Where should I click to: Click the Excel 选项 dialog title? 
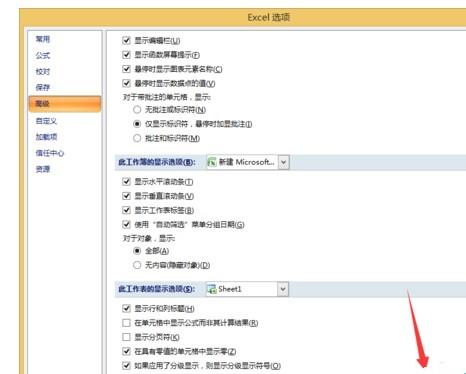(x=269, y=17)
